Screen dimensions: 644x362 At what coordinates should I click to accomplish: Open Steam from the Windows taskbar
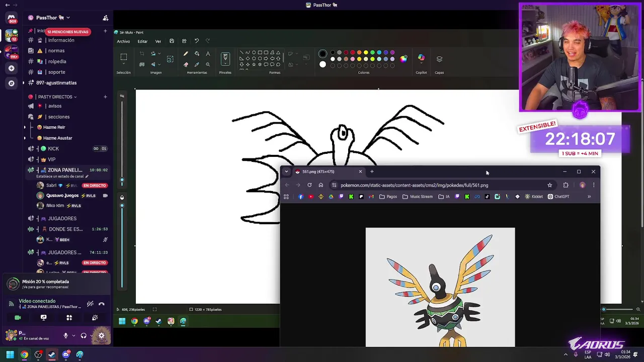tap(52, 354)
